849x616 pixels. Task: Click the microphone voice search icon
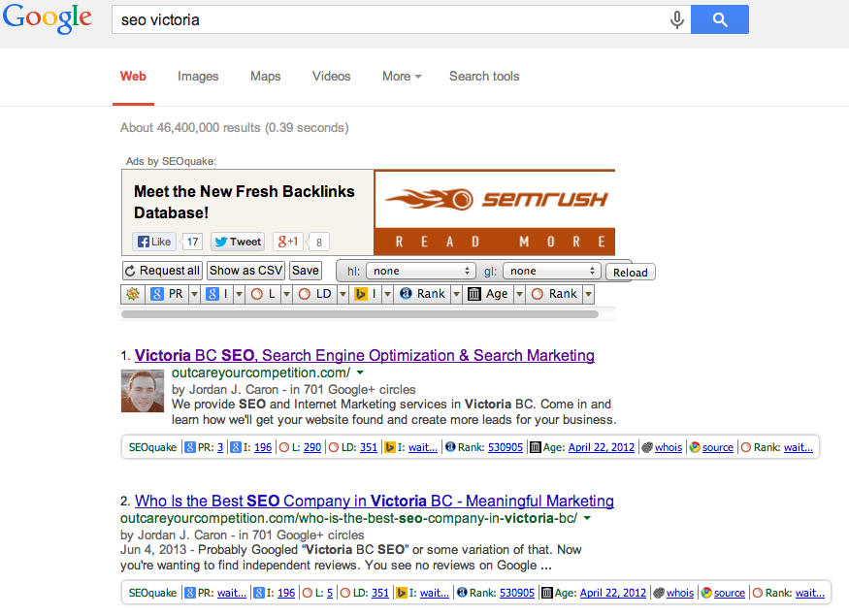676,20
